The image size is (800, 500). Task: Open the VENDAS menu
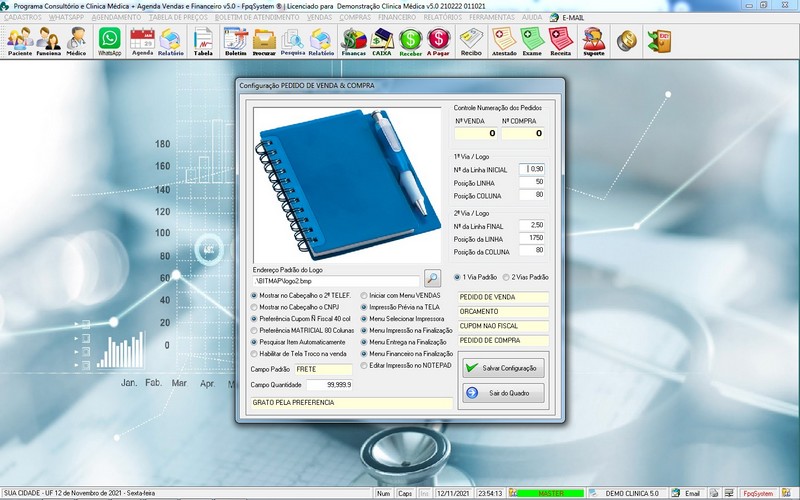pyautogui.click(x=319, y=17)
